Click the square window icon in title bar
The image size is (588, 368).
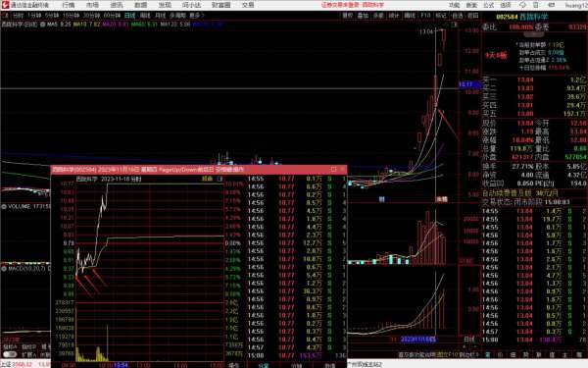point(536,5)
